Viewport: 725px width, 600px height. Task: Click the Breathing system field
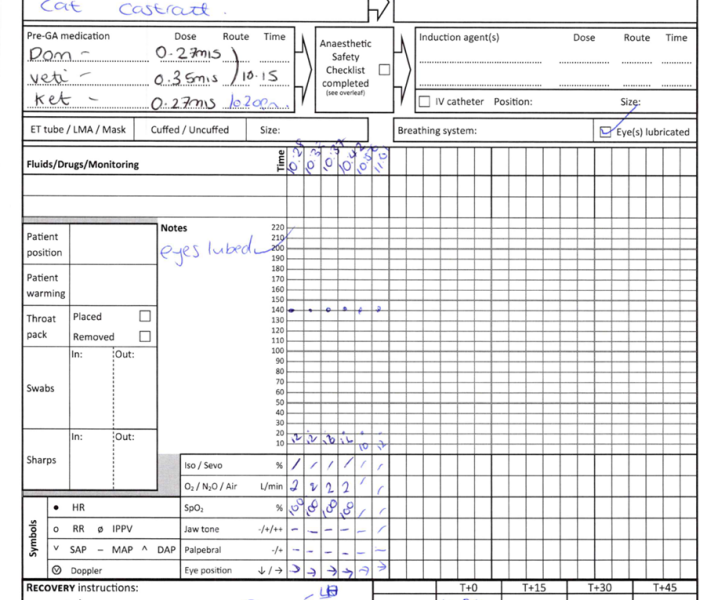pos(494,131)
